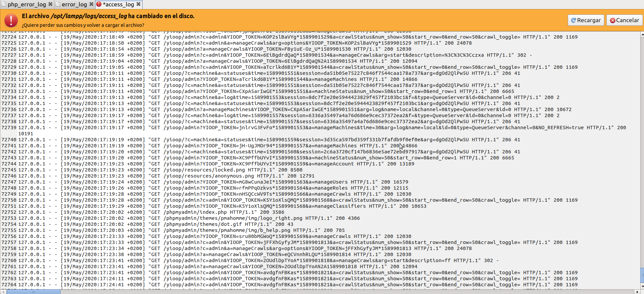Image resolution: width=644 pixels, height=294 pixels.
Task: Click the file icon on error_log tab
Action: [58, 4]
